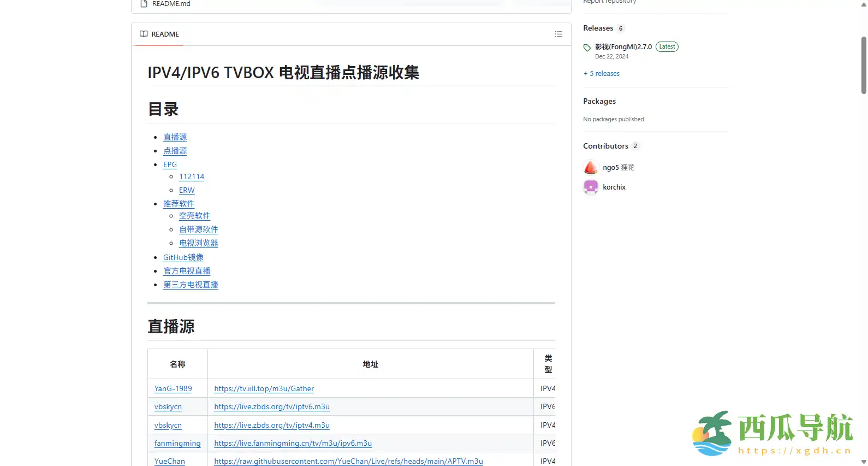Image resolution: width=868 pixels, height=466 pixels.
Task: Click the watermelon navigation logo
Action: click(712, 434)
